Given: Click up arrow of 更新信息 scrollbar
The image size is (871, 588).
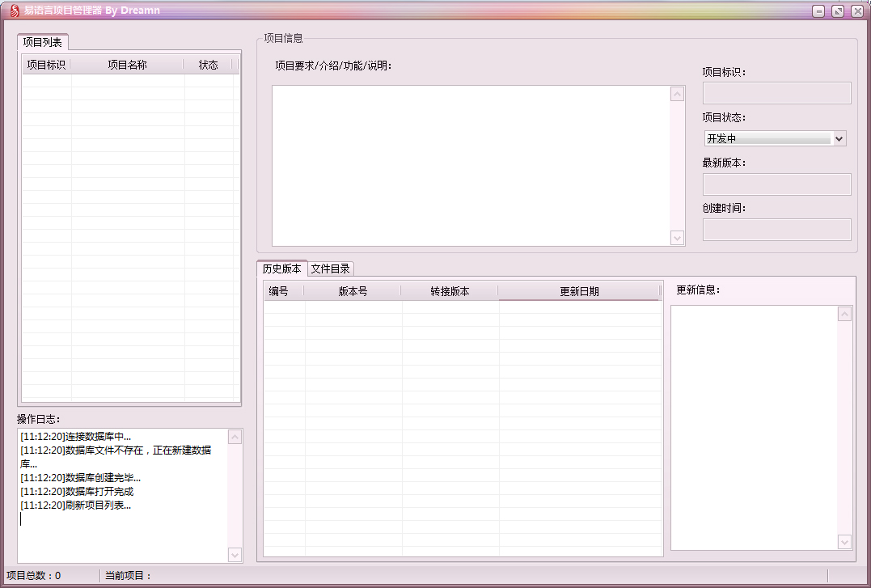Looking at the screenshot, I should 844,314.
